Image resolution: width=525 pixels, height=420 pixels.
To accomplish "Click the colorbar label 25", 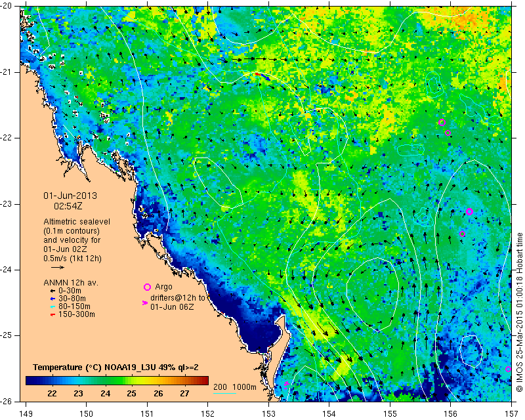I will (x=132, y=393).
